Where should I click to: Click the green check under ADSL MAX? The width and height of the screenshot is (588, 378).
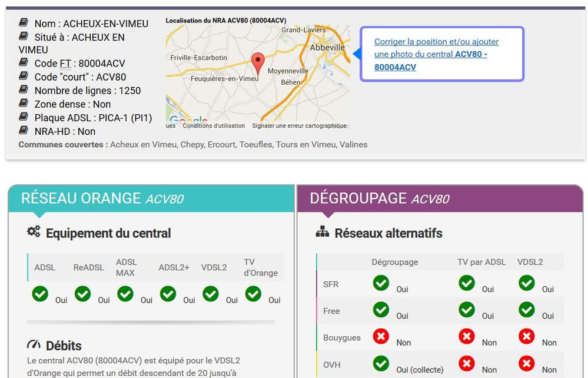click(125, 294)
